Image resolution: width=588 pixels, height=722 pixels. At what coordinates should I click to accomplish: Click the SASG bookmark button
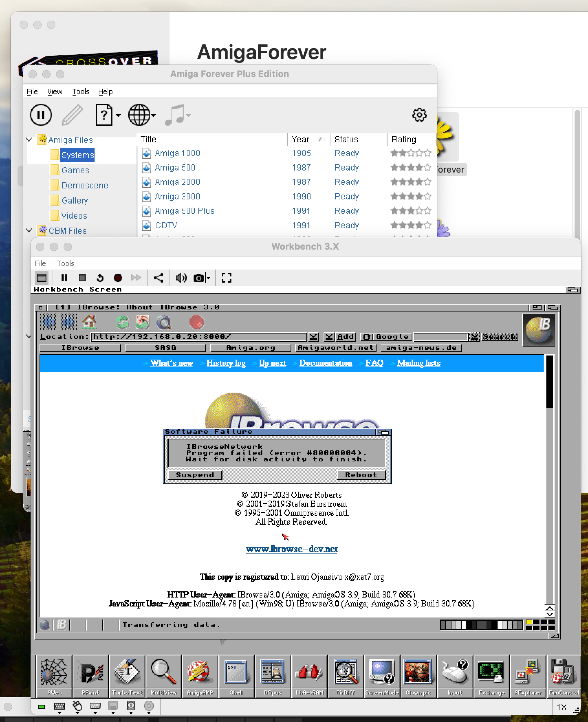pos(165,348)
